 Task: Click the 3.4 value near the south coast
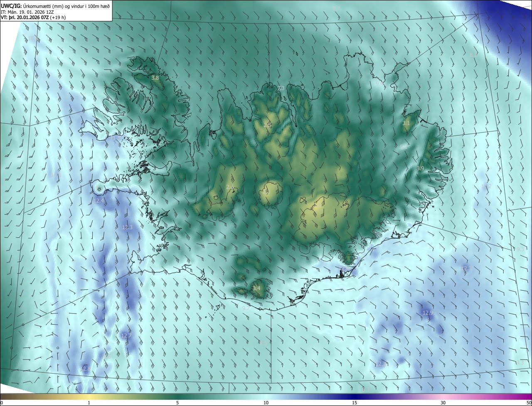point(256,289)
